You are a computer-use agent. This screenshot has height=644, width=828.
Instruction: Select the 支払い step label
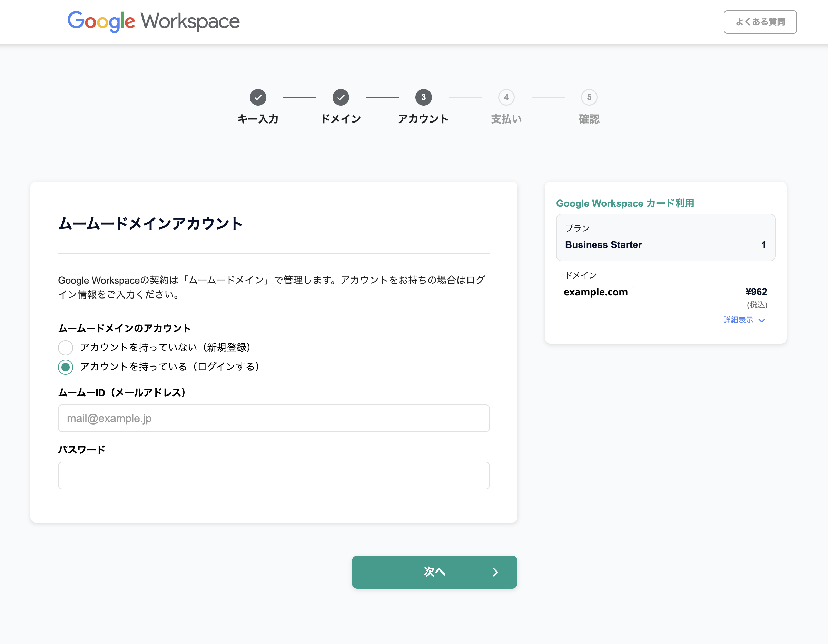(506, 119)
